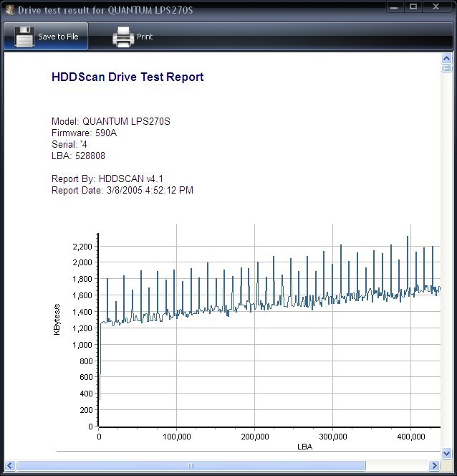Screen dimensions: 457x476
Task: Click the vertical scrollbar down arrow
Action: pyautogui.click(x=446, y=453)
